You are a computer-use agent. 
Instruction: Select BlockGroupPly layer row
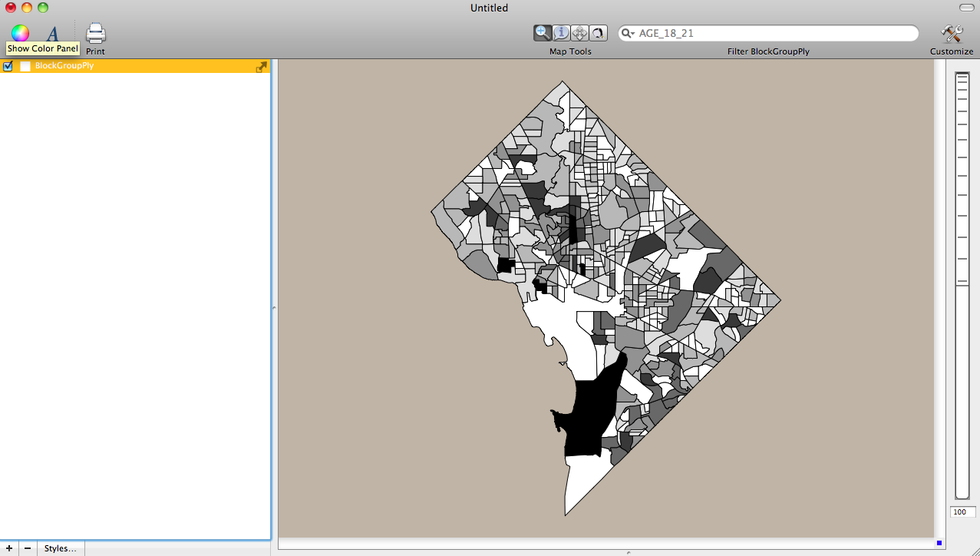pyautogui.click(x=138, y=66)
